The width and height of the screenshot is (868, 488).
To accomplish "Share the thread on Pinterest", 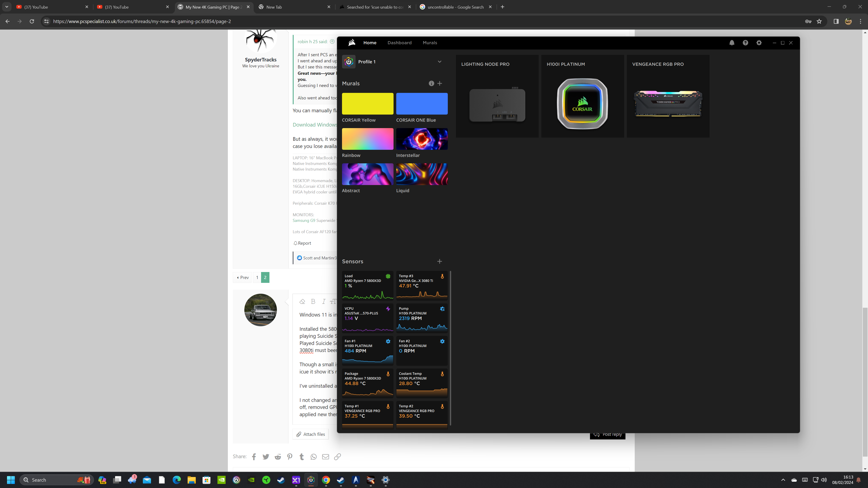I will (290, 457).
